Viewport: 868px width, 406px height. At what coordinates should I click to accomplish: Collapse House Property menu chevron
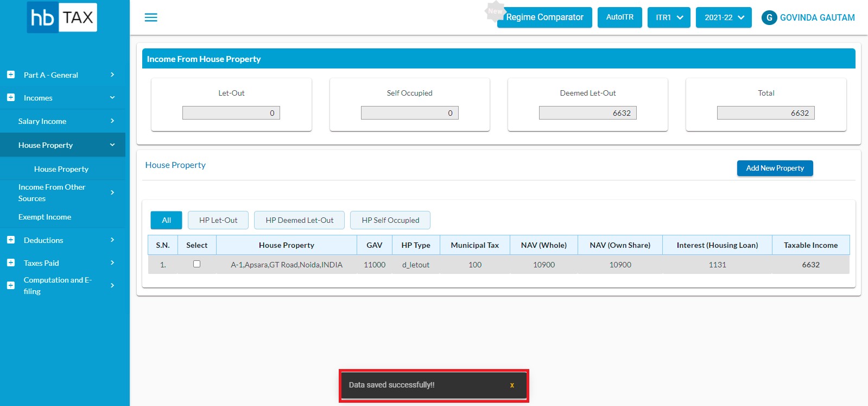[x=112, y=145]
